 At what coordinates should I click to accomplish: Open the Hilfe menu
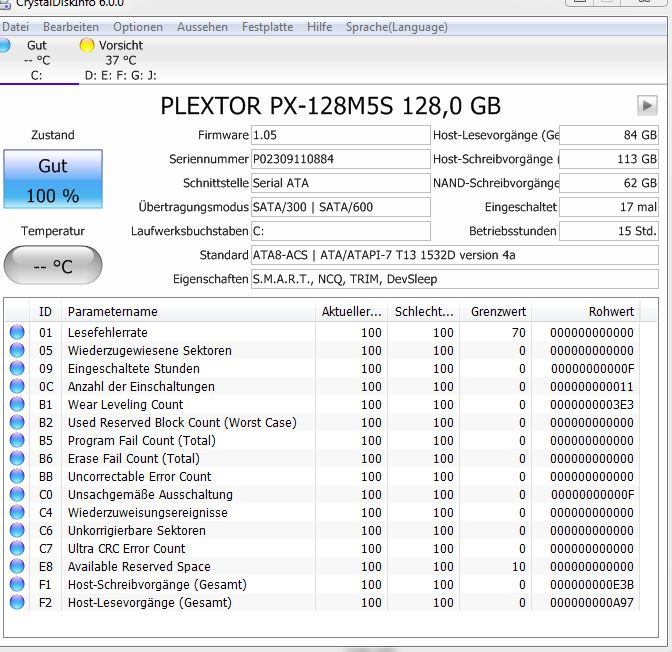[319, 27]
